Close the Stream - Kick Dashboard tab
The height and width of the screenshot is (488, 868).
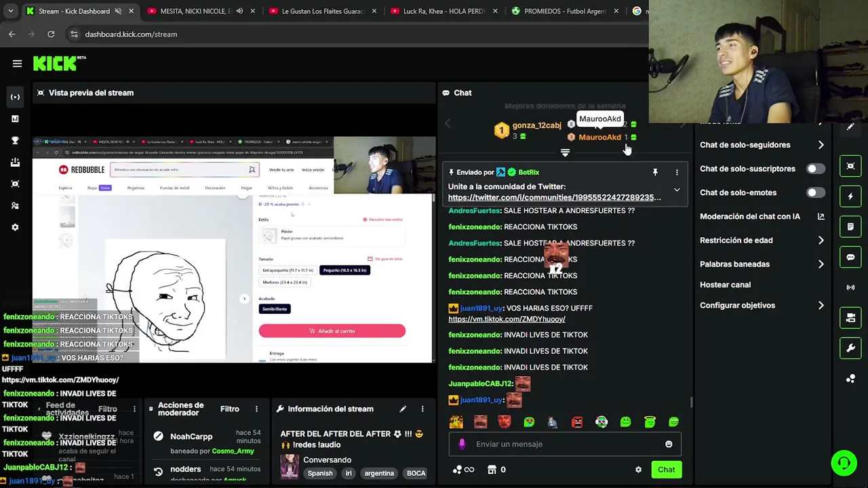pyautogui.click(x=131, y=11)
